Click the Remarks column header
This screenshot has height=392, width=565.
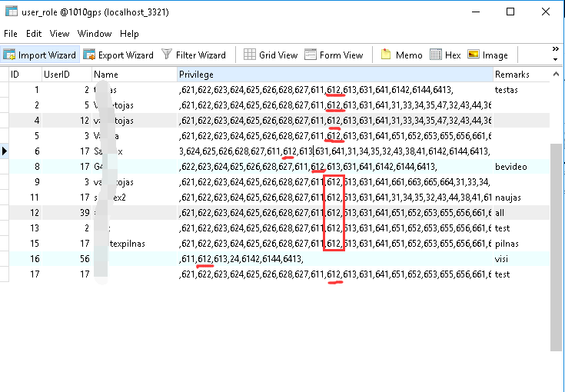coord(521,75)
